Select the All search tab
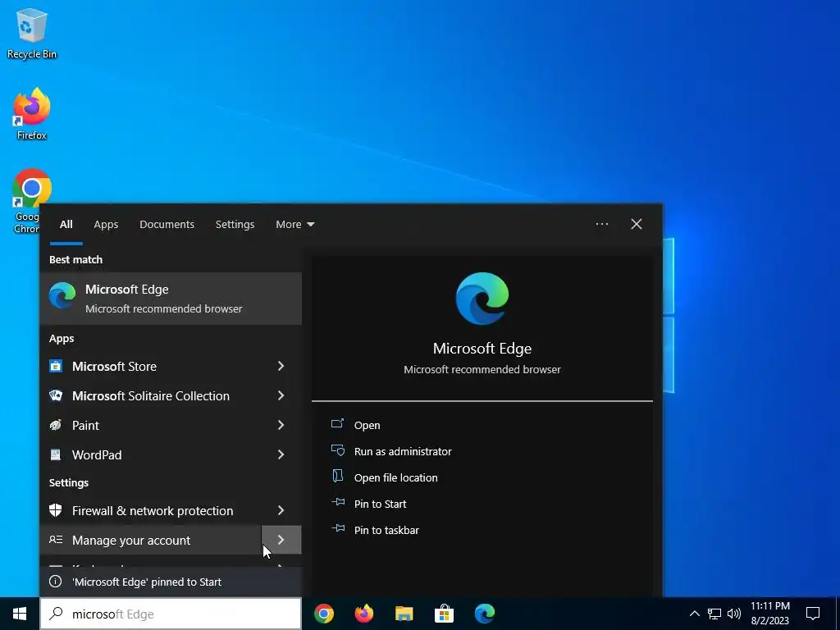840x630 pixels. point(66,225)
